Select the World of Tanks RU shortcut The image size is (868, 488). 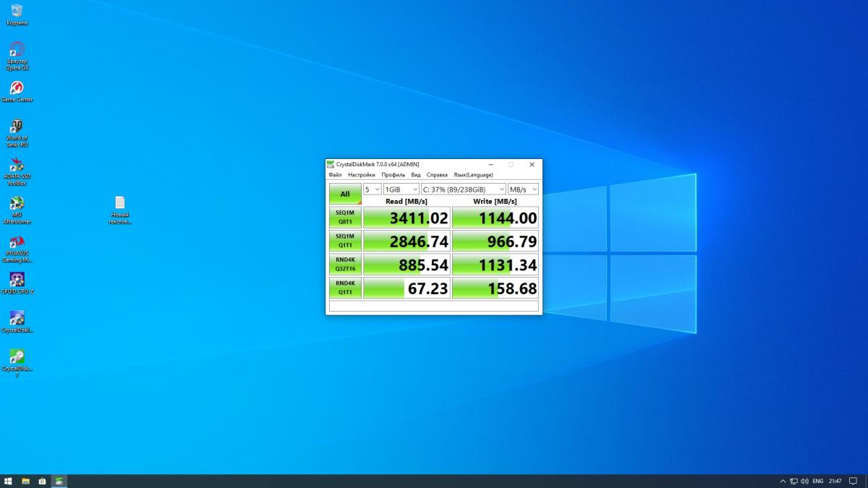pos(17,127)
